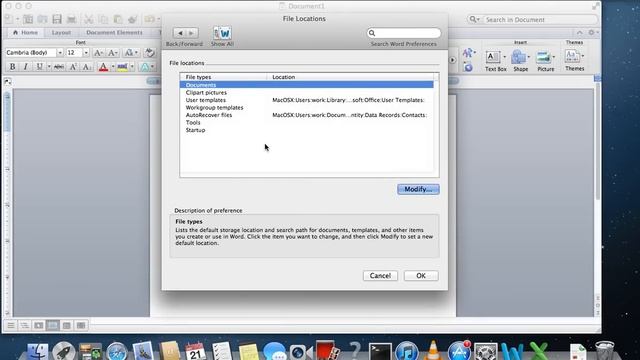Go forward with the right arrow button
The width and height of the screenshot is (640, 360).
click(192, 33)
